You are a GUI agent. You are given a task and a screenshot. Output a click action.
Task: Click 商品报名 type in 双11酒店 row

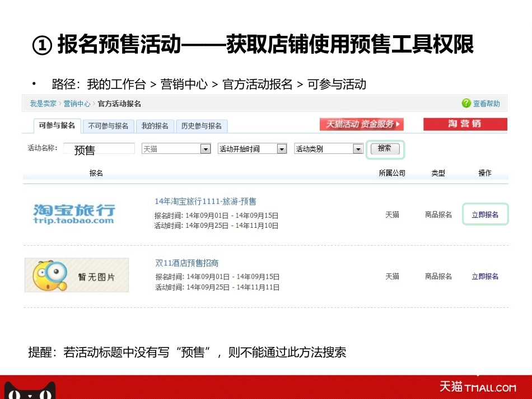coord(438,276)
